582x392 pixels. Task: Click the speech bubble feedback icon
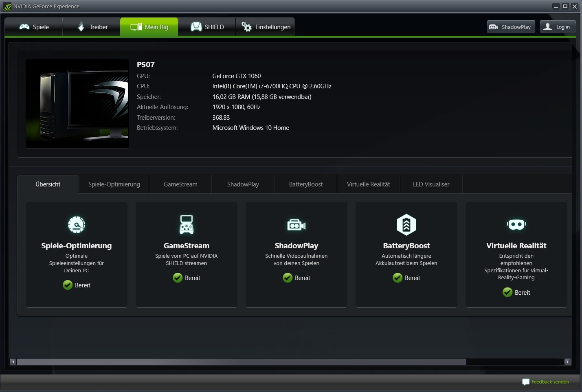526,382
